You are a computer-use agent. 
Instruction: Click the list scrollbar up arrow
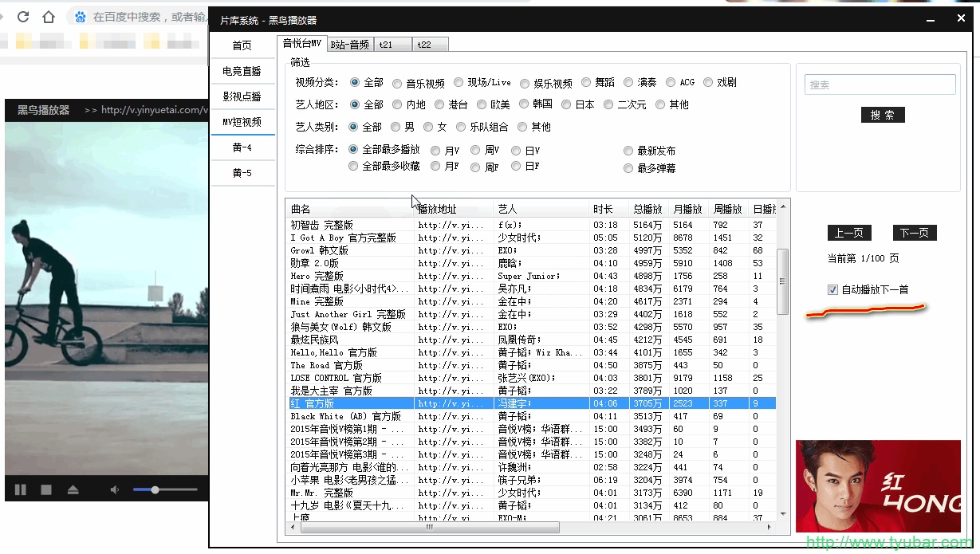pyautogui.click(x=782, y=207)
